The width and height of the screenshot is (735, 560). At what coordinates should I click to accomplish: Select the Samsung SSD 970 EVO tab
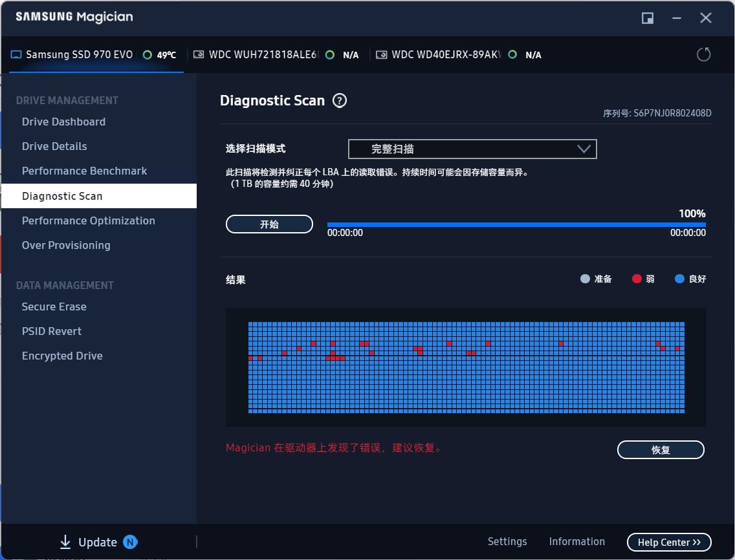[79, 55]
